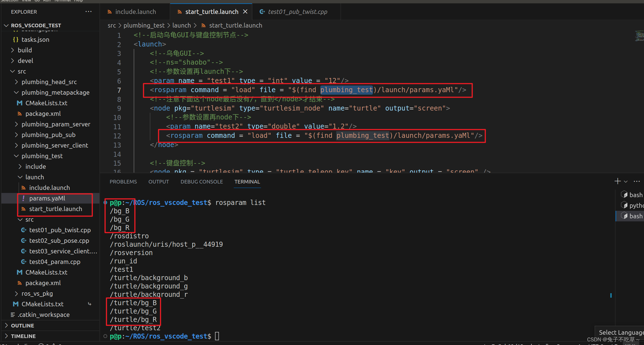Expand the TIMELINE section
644x345 pixels.
23,336
